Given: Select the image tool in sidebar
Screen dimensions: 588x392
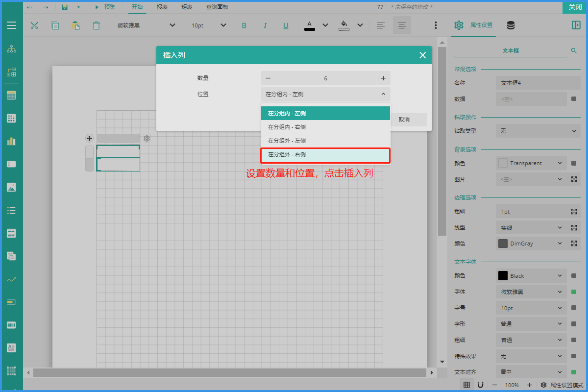Looking at the screenshot, I should click(x=11, y=187).
